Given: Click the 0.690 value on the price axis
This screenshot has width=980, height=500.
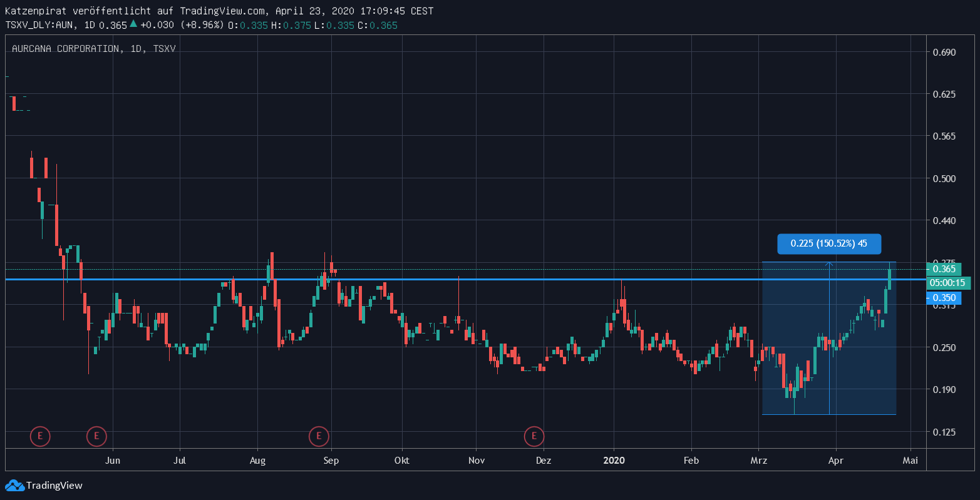Looking at the screenshot, I should [x=942, y=52].
